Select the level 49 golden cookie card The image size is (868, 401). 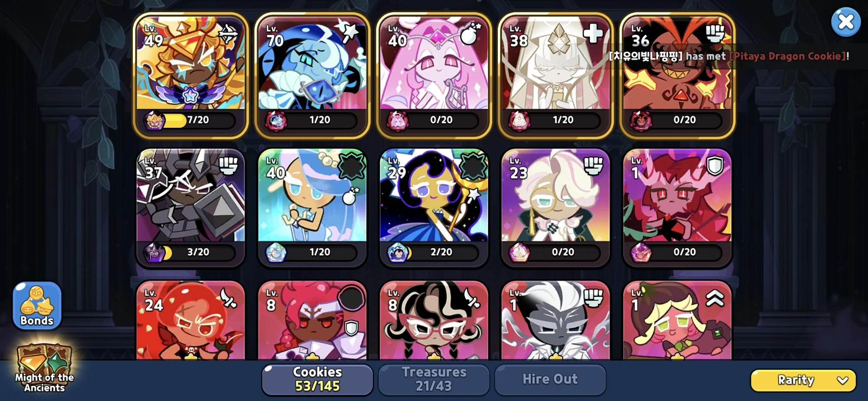(191, 75)
